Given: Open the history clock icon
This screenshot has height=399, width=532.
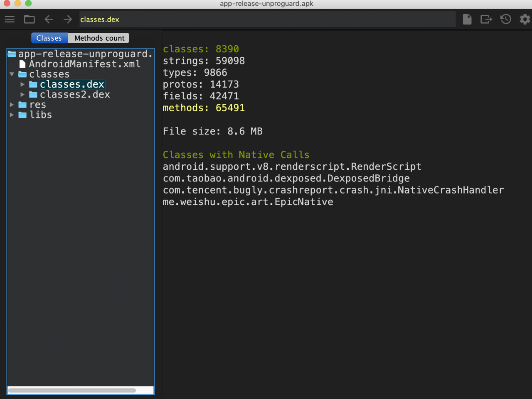Looking at the screenshot, I should pos(505,20).
